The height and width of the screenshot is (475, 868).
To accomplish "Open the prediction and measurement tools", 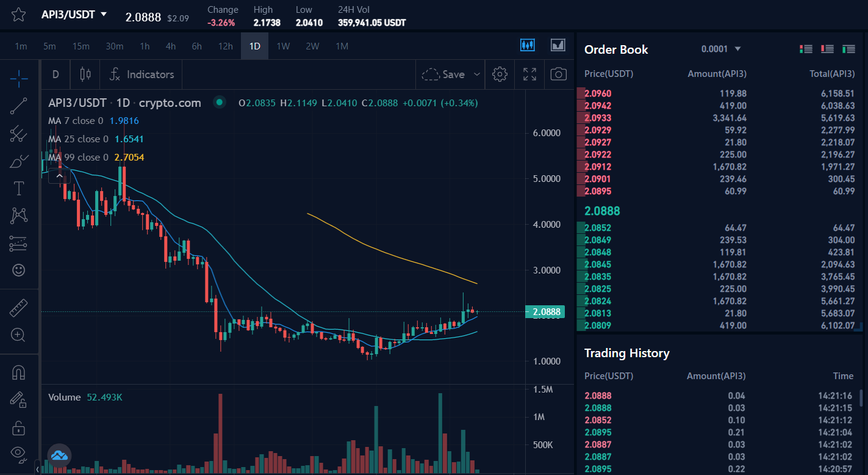I will (x=19, y=244).
